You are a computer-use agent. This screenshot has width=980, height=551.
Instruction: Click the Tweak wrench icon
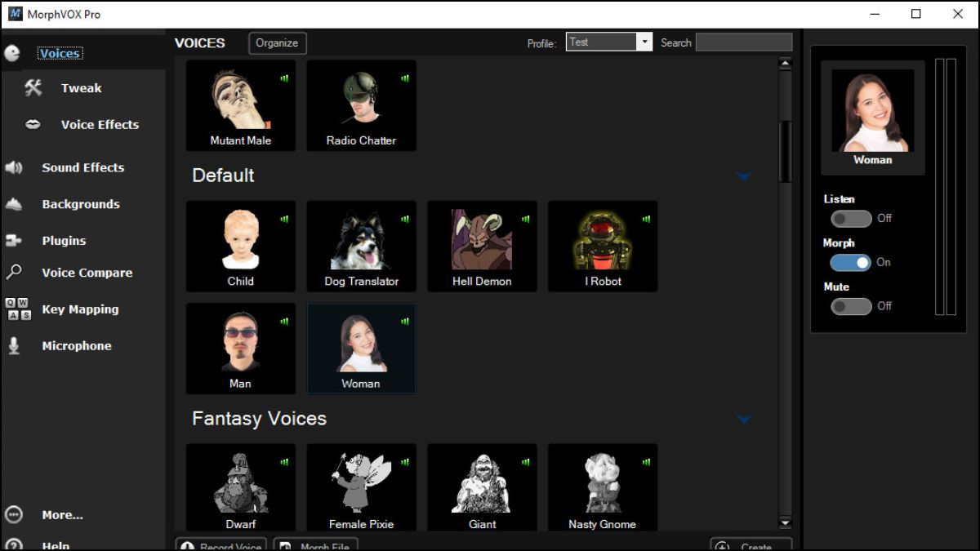33,87
